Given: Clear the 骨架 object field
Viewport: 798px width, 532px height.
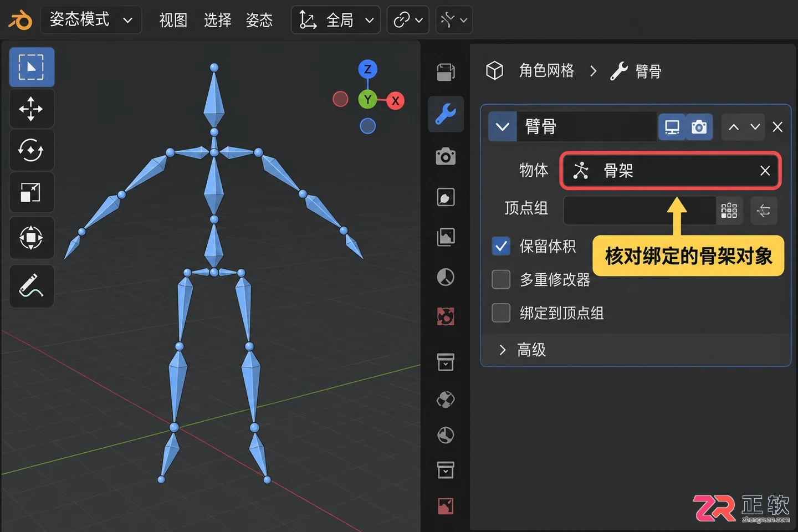Looking at the screenshot, I should (x=765, y=171).
